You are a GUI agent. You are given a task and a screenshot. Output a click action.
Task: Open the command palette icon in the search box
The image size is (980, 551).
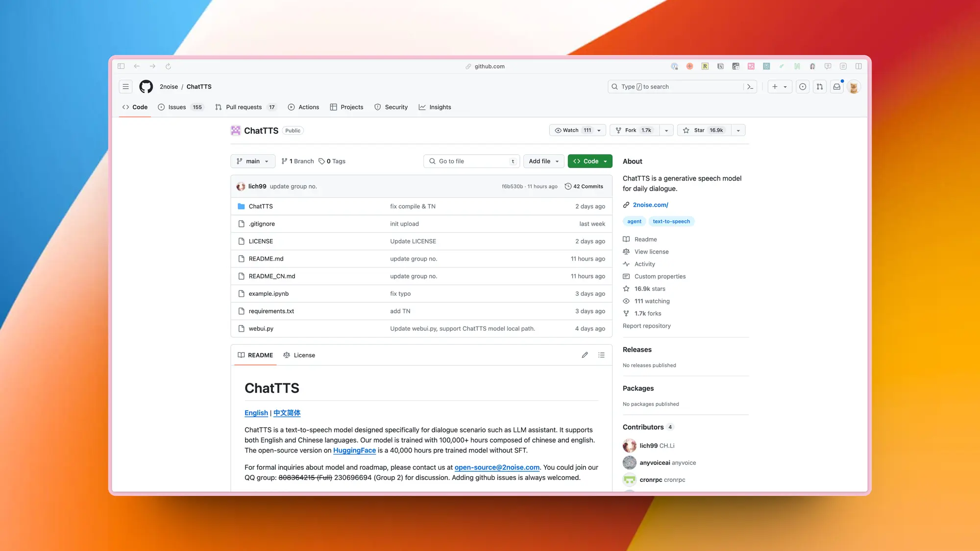750,87
